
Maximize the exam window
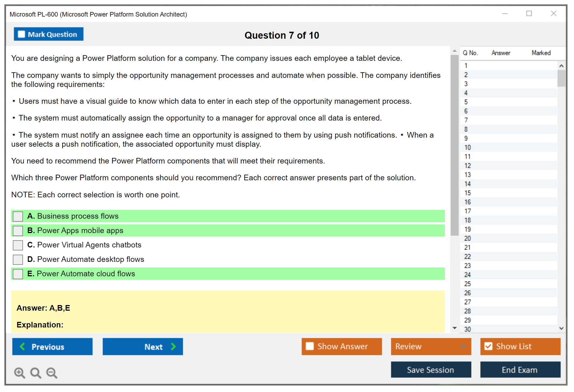529,14
